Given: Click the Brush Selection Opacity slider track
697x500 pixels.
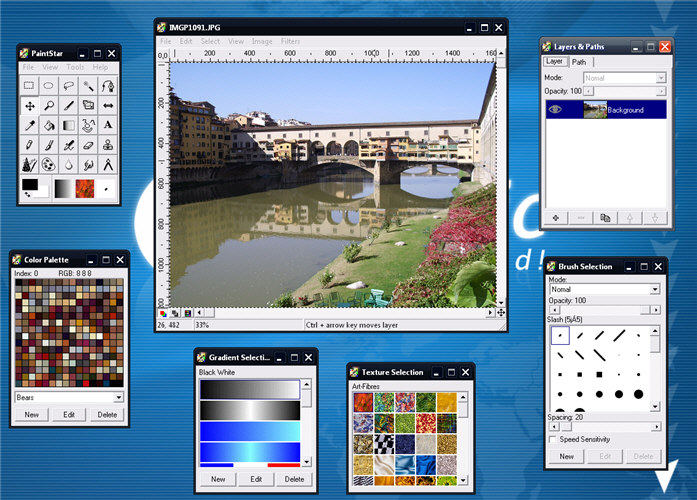Looking at the screenshot, I should tap(605, 310).
